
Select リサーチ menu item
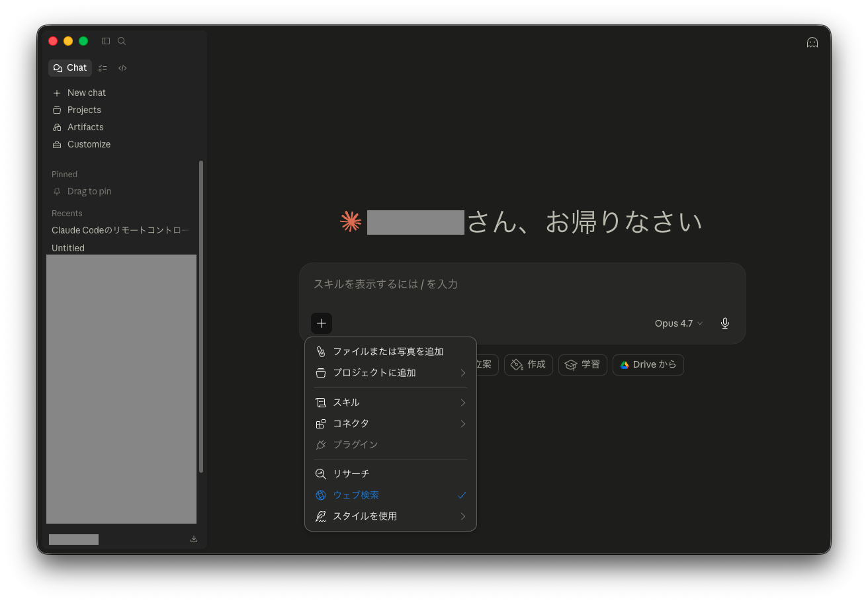point(390,474)
